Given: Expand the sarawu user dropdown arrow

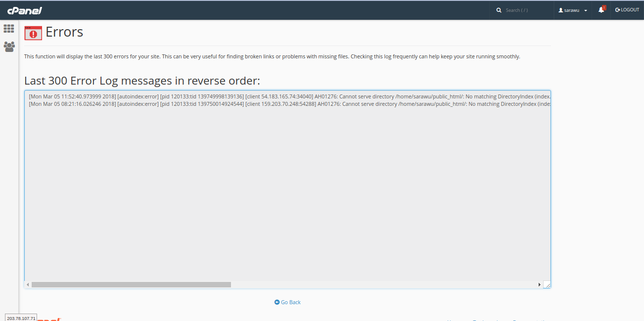Looking at the screenshot, I should click(586, 10).
